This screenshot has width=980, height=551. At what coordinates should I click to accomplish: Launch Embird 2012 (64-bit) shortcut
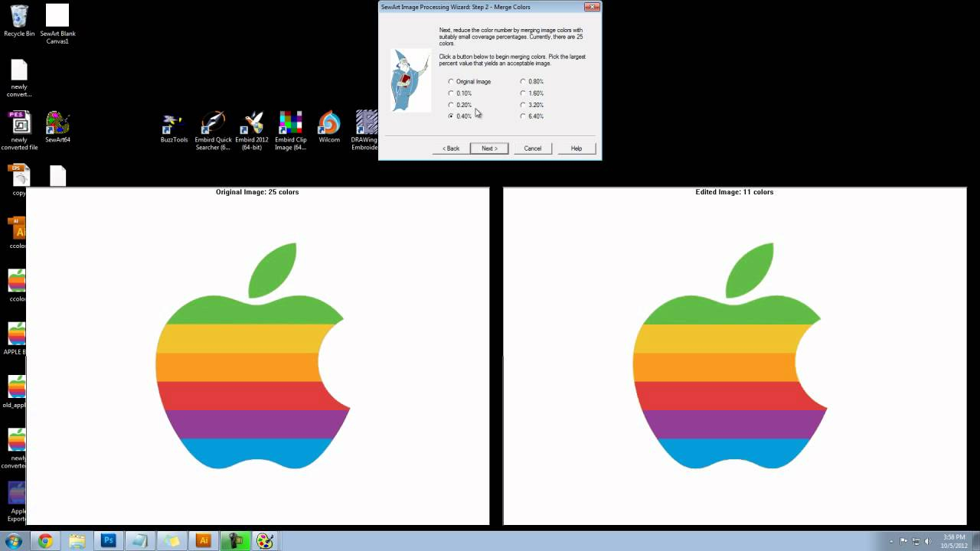[x=252, y=124]
